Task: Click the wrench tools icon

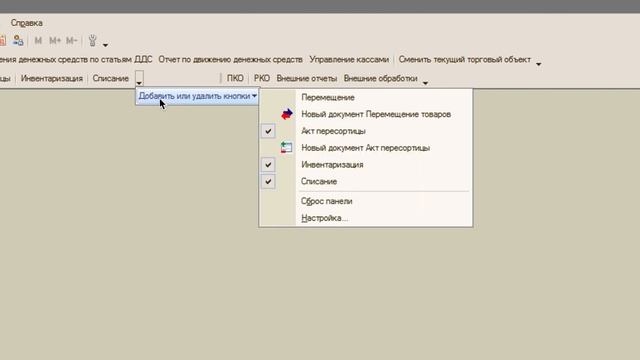Action: (93, 40)
